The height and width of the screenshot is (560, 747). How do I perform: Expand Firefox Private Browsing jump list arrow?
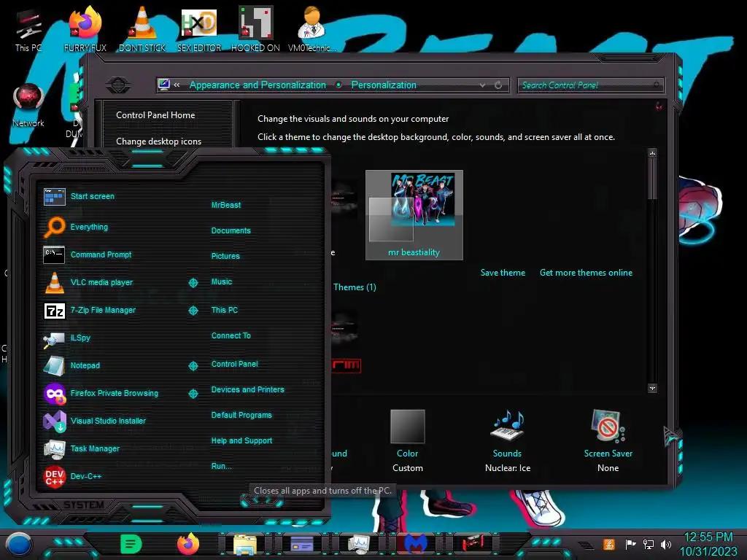tap(193, 394)
